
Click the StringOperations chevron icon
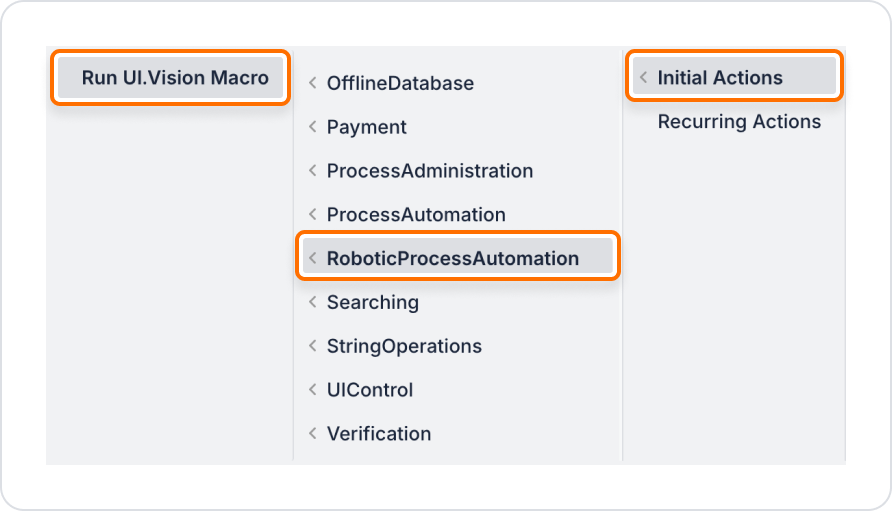click(313, 346)
